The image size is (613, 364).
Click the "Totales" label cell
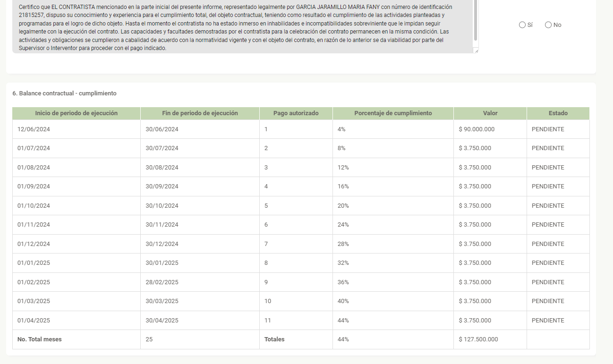tap(296, 339)
